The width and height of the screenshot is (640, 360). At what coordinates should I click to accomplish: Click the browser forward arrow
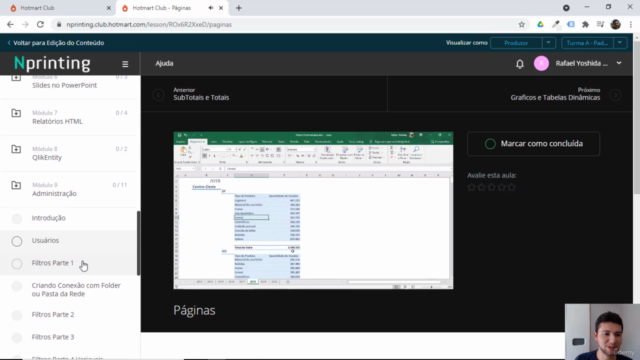(x=25, y=24)
